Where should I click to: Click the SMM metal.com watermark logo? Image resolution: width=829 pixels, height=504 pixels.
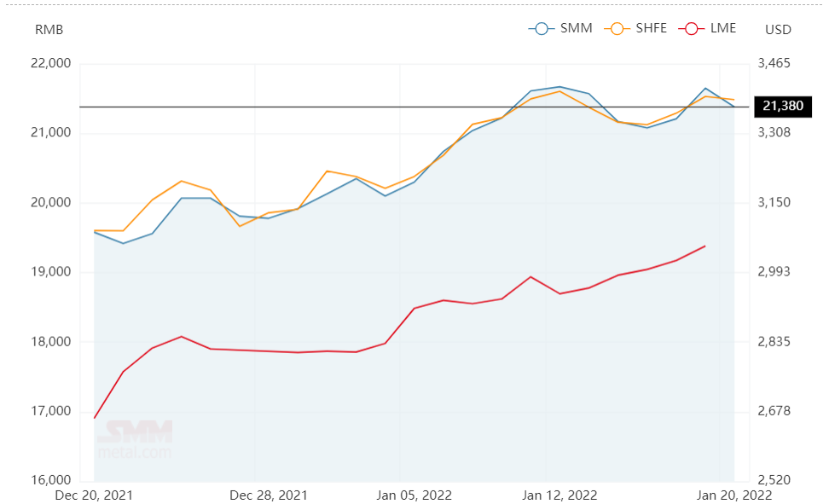tap(135, 439)
